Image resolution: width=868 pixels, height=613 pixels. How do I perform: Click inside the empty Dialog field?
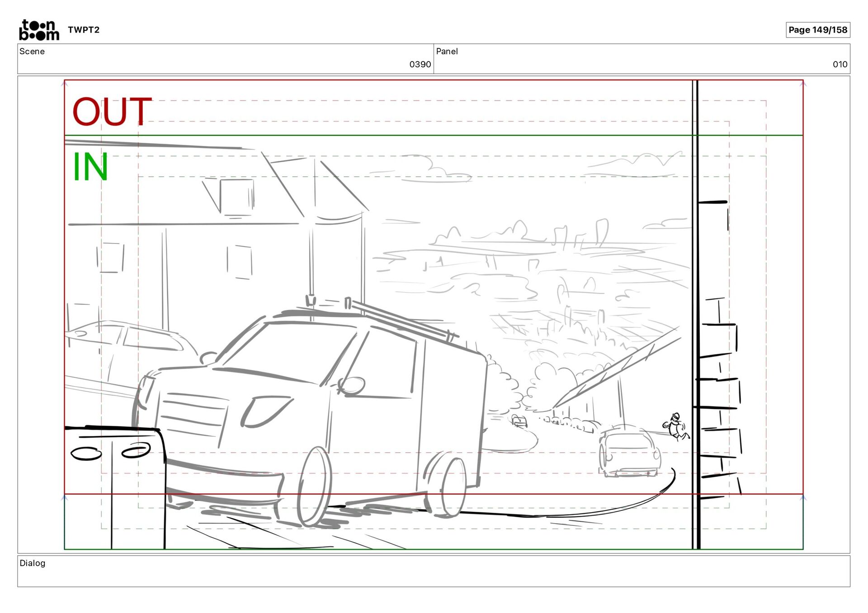tap(433, 576)
